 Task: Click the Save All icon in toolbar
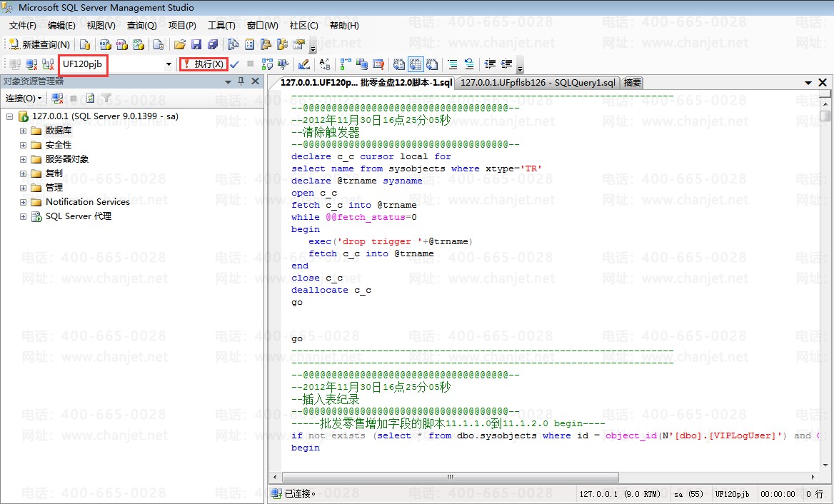pos(213,44)
